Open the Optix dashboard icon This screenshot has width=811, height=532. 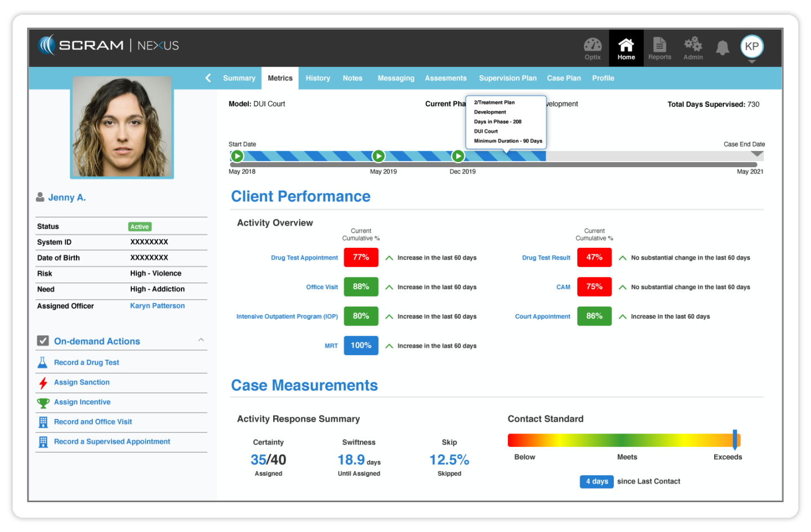[x=592, y=47]
